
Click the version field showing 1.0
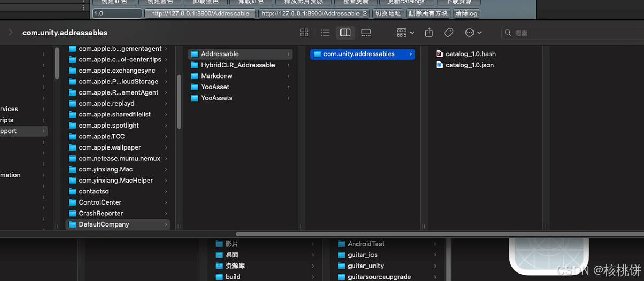pyautogui.click(x=118, y=13)
